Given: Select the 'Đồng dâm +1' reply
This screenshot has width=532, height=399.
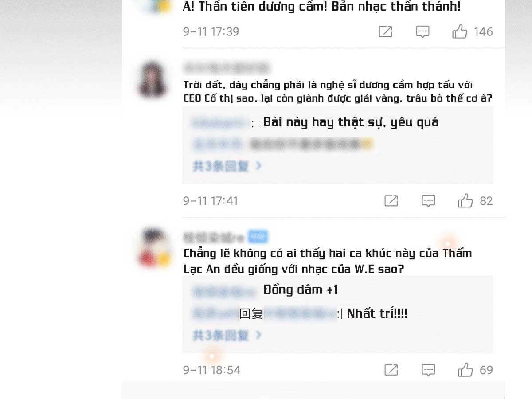Looking at the screenshot, I should [301, 290].
